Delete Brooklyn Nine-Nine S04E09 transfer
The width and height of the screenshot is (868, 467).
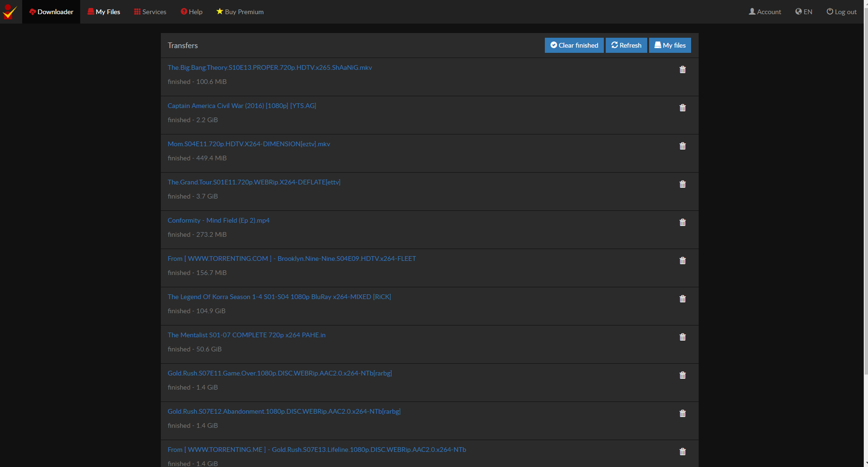tap(682, 261)
